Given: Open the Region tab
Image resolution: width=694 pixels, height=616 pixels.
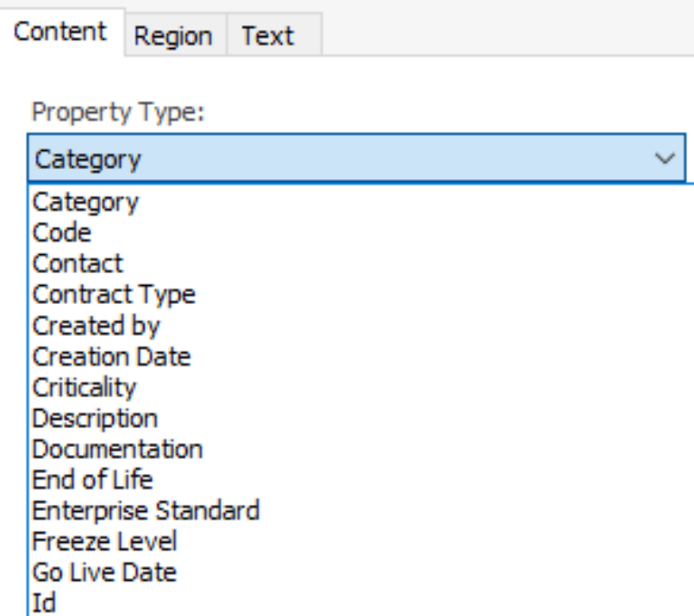Looking at the screenshot, I should pos(172,36).
